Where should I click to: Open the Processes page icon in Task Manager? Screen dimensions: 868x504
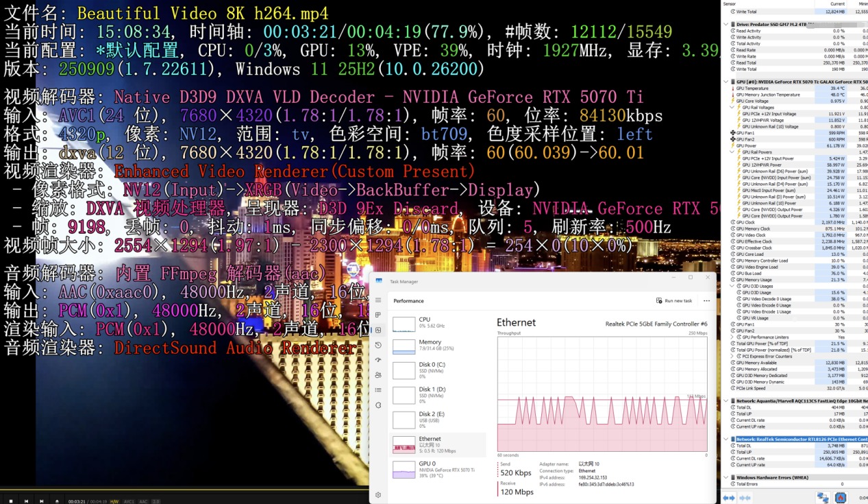378,315
